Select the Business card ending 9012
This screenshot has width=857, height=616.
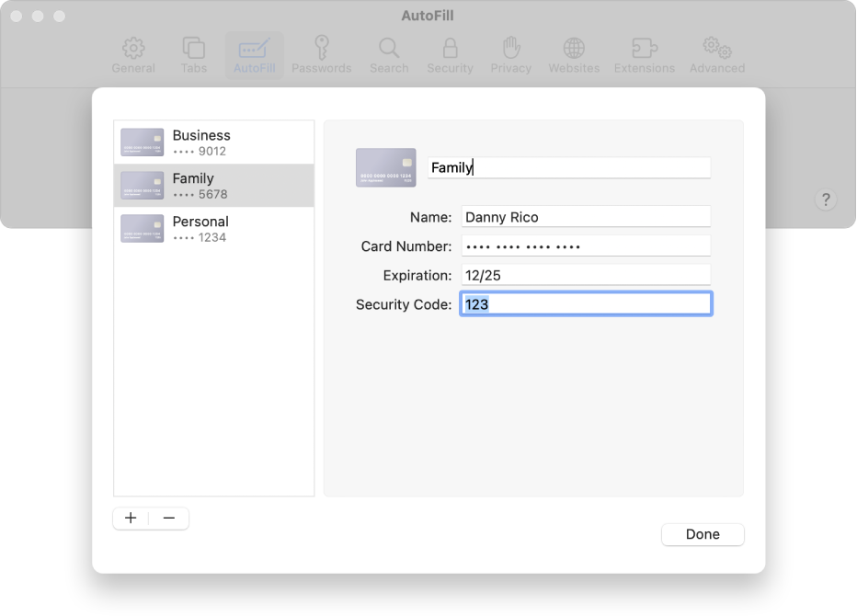click(x=213, y=143)
